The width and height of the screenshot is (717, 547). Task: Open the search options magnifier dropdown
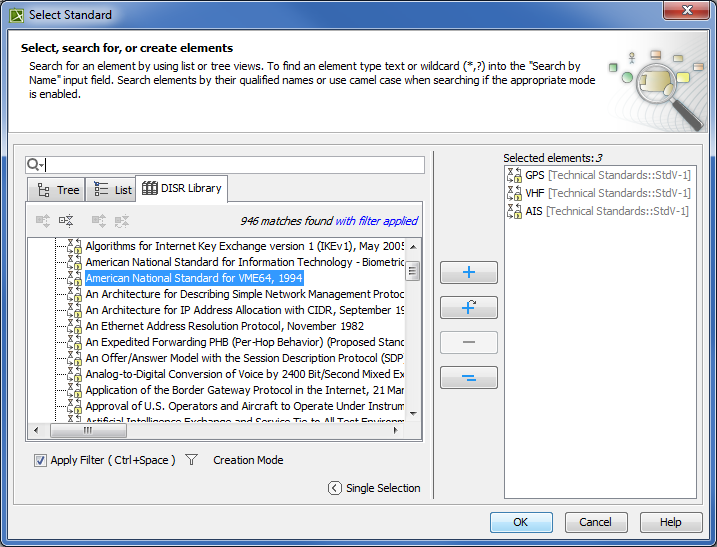click(x=35, y=165)
